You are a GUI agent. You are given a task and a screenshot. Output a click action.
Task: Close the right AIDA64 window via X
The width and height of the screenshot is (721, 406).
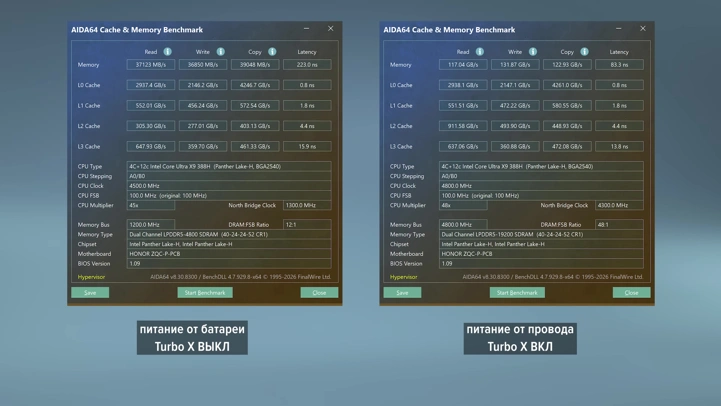[x=643, y=29]
